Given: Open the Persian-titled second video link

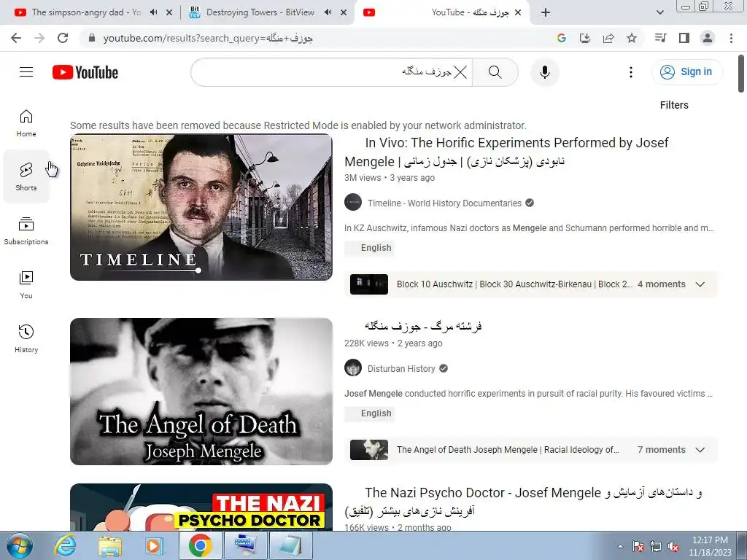Looking at the screenshot, I should [423, 326].
